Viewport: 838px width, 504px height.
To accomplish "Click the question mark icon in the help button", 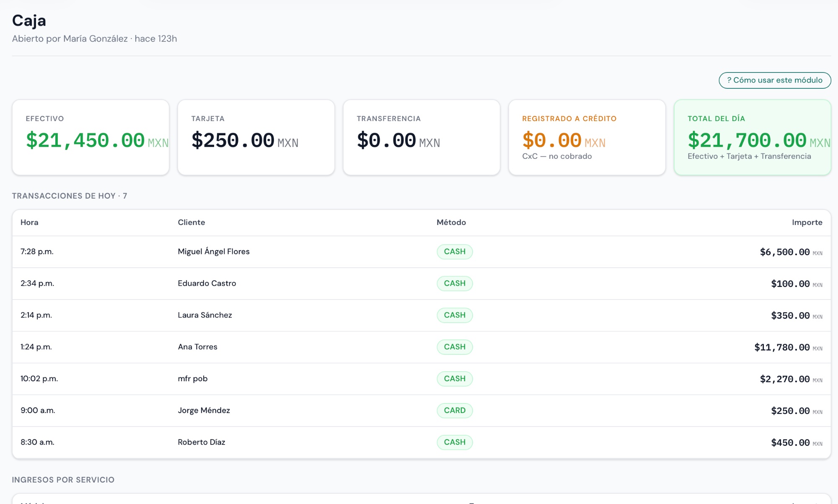I will pyautogui.click(x=729, y=80).
